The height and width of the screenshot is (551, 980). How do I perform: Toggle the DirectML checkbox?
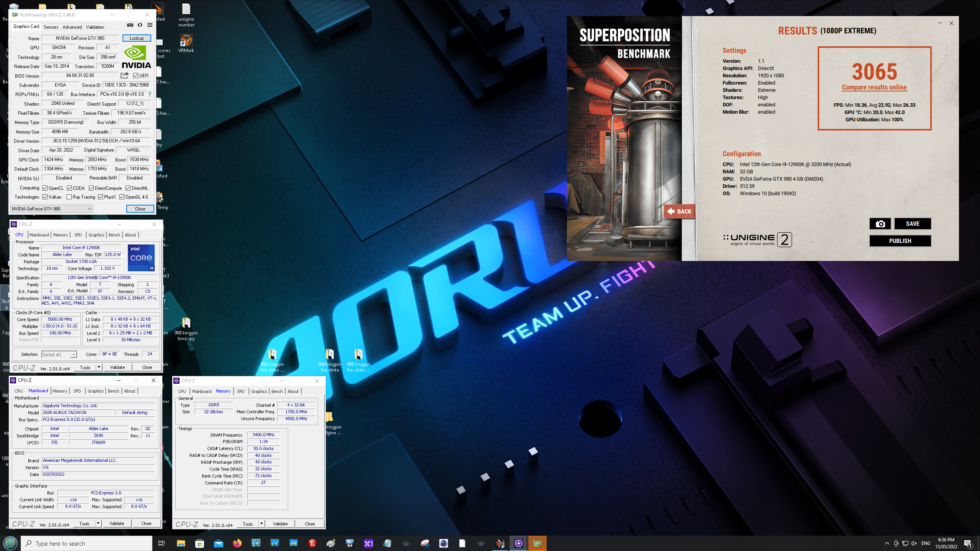coord(128,188)
